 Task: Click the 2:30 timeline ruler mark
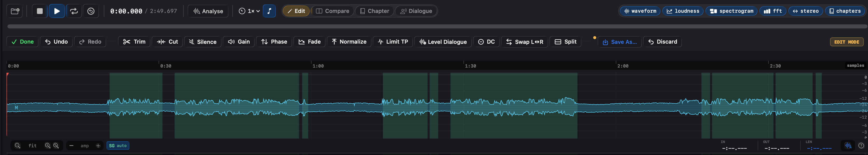(x=775, y=66)
